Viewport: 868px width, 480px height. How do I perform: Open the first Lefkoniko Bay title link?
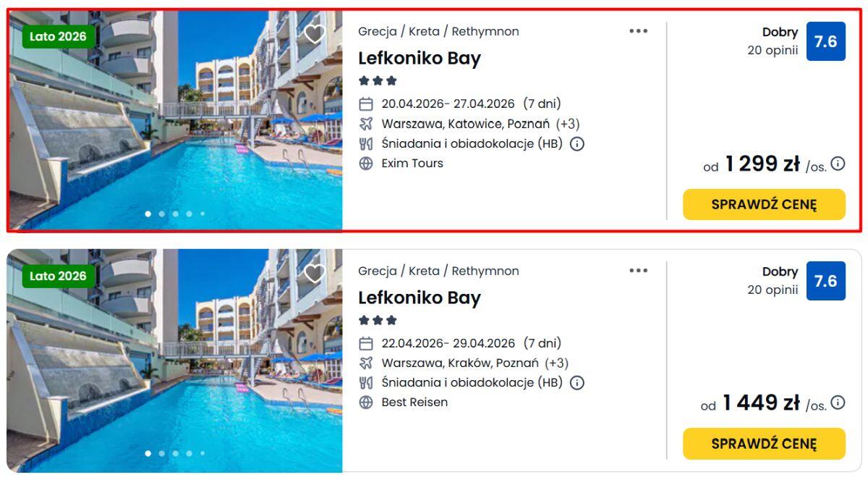[x=419, y=59]
